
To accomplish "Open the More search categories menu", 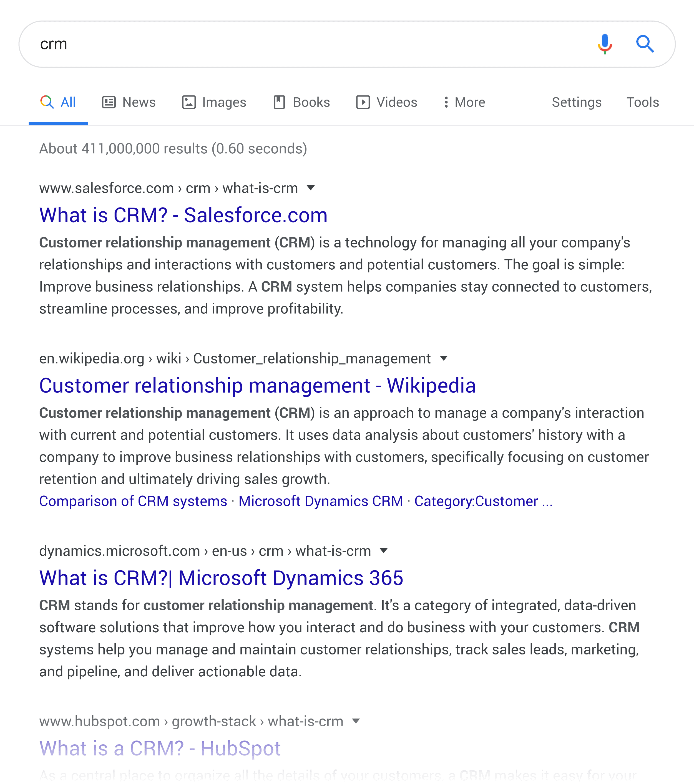I will (464, 102).
